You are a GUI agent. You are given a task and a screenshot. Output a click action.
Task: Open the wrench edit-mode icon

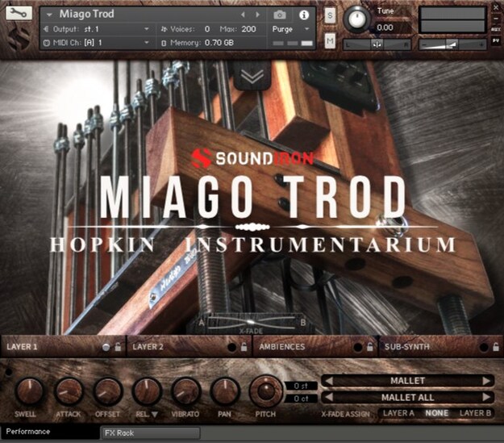coord(19,13)
